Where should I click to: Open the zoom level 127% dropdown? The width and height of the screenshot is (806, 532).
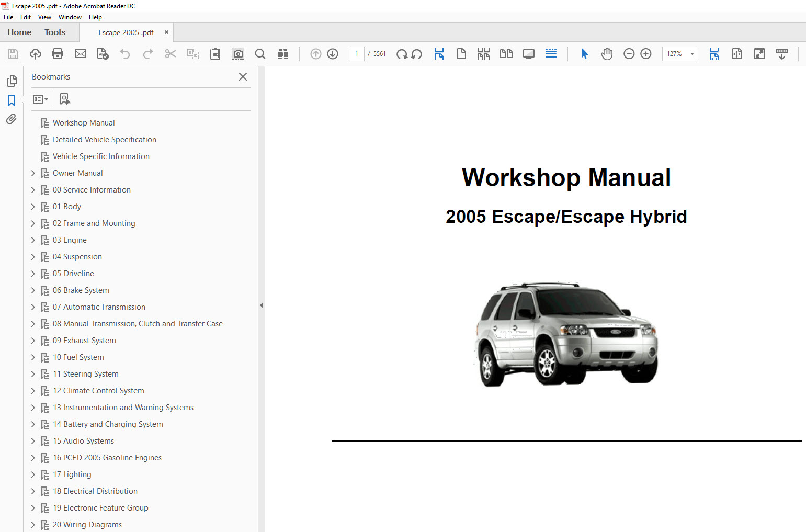tap(692, 54)
